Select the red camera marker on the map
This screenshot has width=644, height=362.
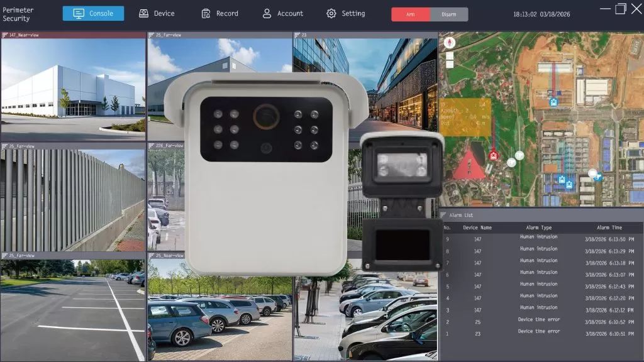tap(493, 155)
